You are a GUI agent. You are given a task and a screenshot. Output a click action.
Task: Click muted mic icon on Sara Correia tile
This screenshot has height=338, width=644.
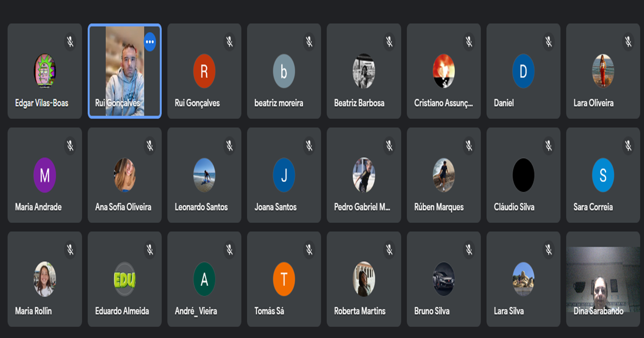pyautogui.click(x=629, y=146)
